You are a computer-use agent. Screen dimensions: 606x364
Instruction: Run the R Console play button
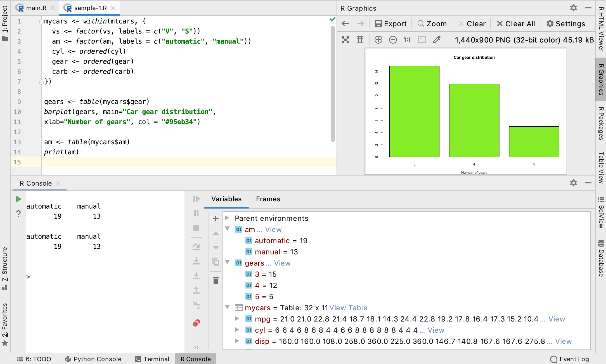tap(18, 199)
